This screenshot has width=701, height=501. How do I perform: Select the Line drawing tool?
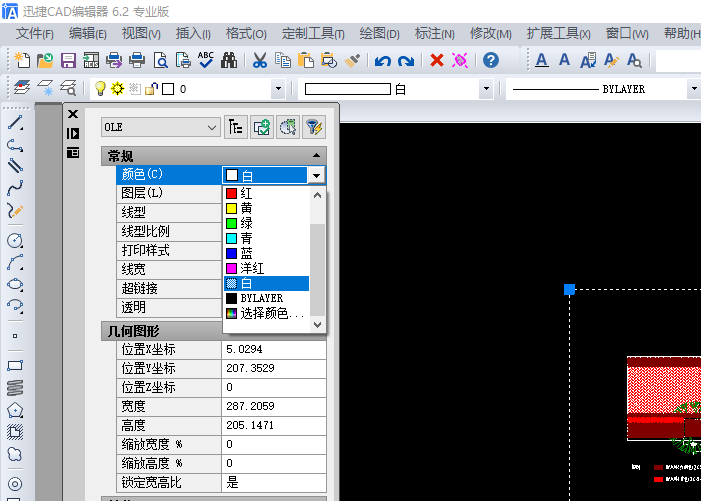tap(15, 123)
